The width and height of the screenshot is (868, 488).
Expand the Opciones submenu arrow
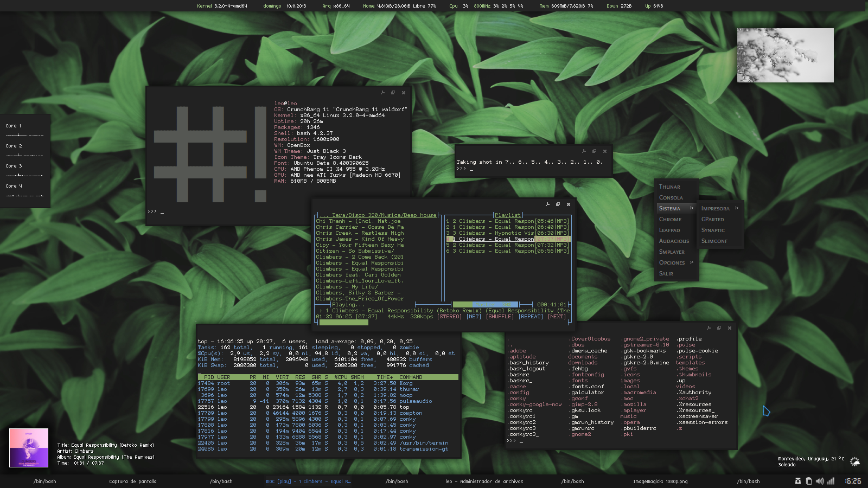pyautogui.click(x=691, y=262)
